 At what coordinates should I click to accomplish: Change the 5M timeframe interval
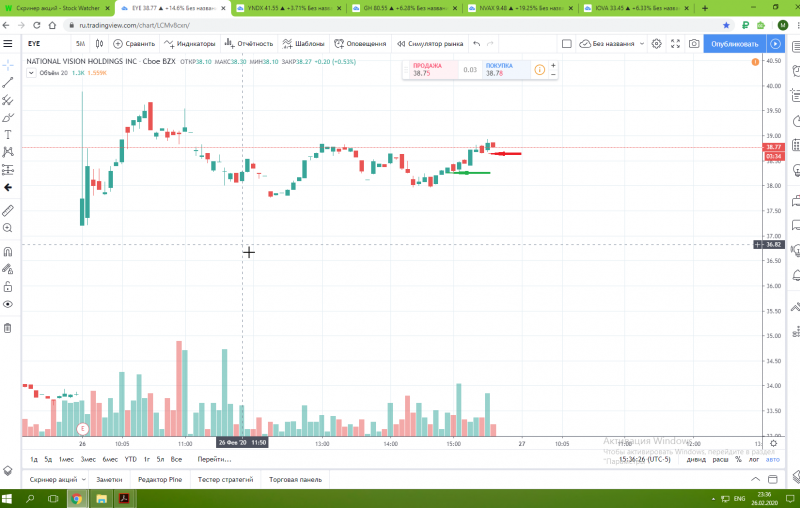(x=81, y=44)
